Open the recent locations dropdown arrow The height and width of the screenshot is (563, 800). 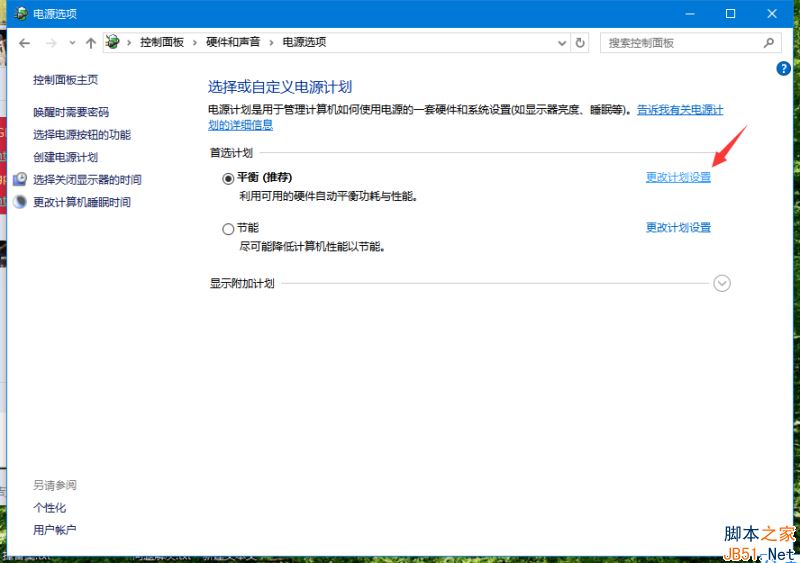click(x=72, y=43)
